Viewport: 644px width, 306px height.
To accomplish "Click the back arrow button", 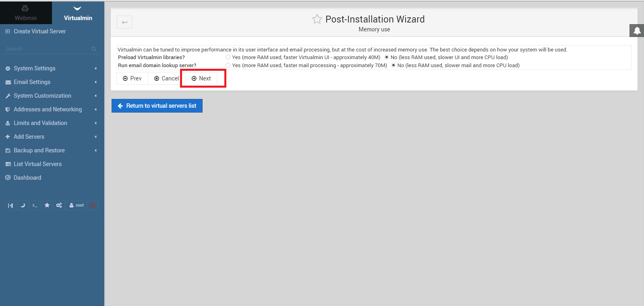I will pos(124,22).
